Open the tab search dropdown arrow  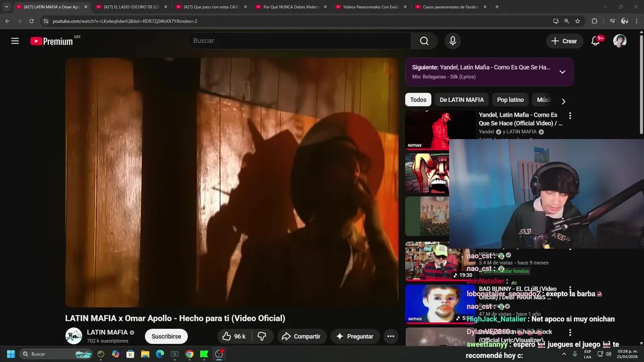7,7
